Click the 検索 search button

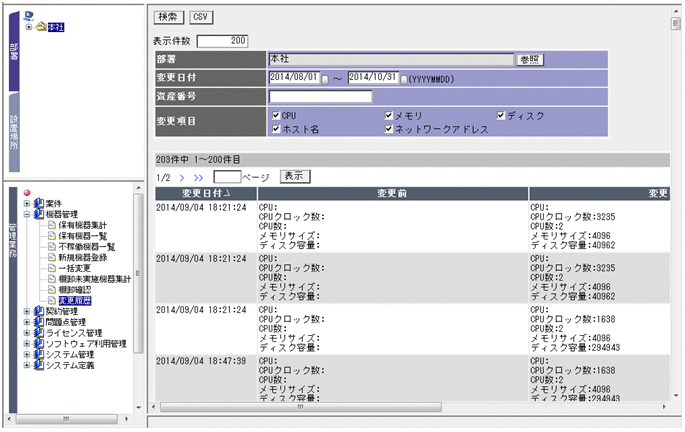[x=169, y=17]
